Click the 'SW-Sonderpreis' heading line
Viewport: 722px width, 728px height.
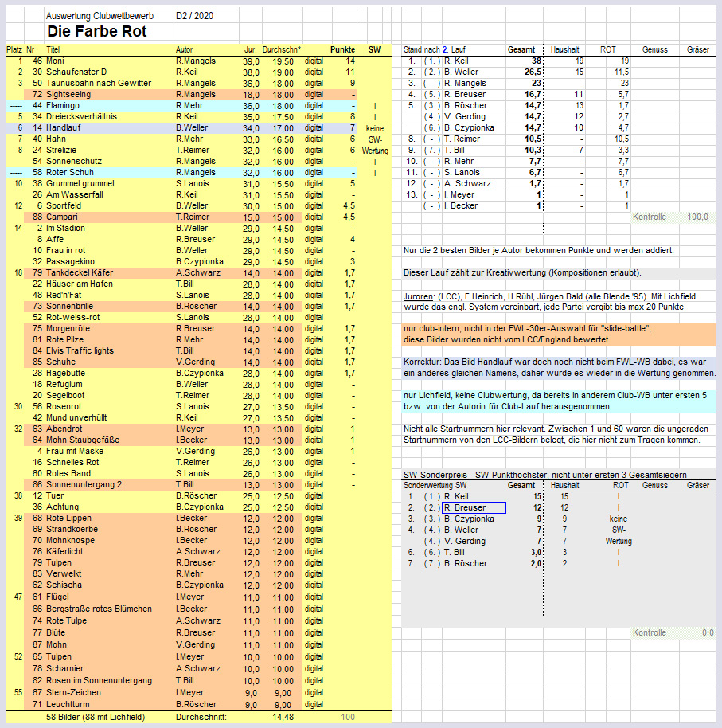(x=544, y=475)
